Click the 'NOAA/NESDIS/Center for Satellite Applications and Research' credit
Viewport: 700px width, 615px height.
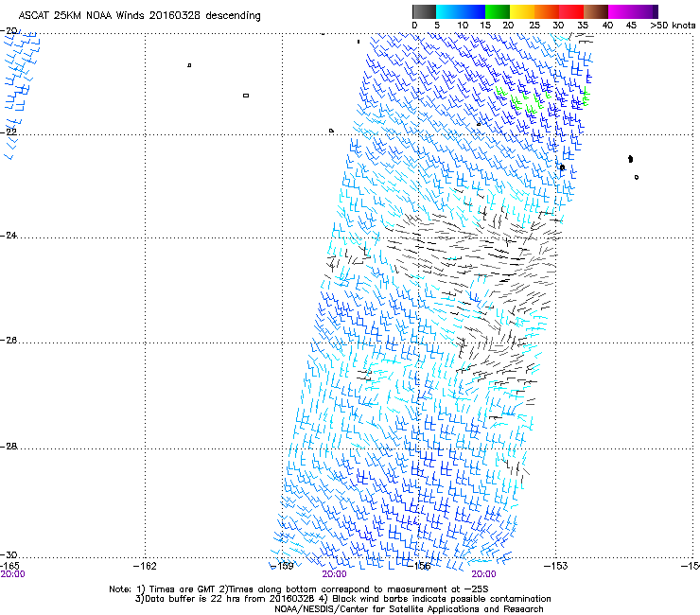tap(409, 609)
